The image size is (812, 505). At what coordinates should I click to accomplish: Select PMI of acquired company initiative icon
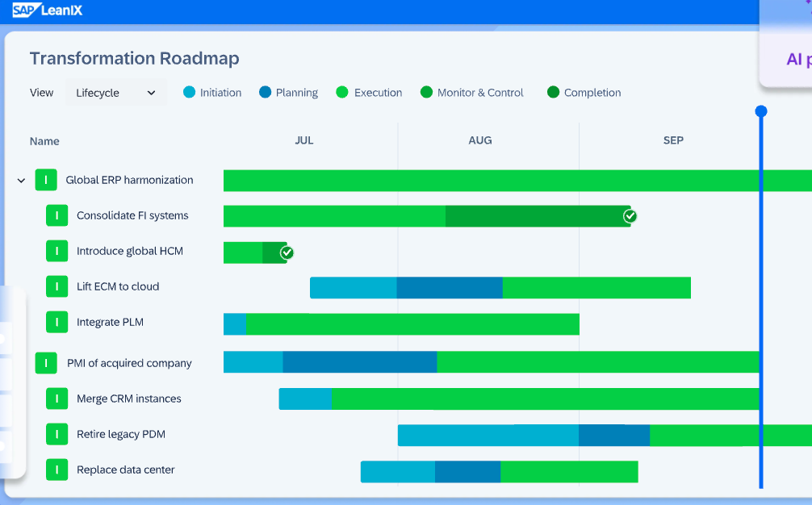coord(46,363)
